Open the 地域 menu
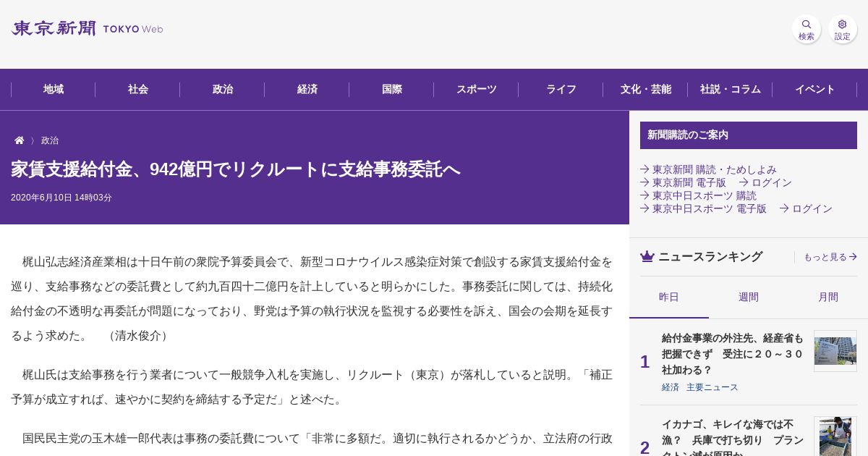Viewport: 868px width, 456px height. [54, 90]
